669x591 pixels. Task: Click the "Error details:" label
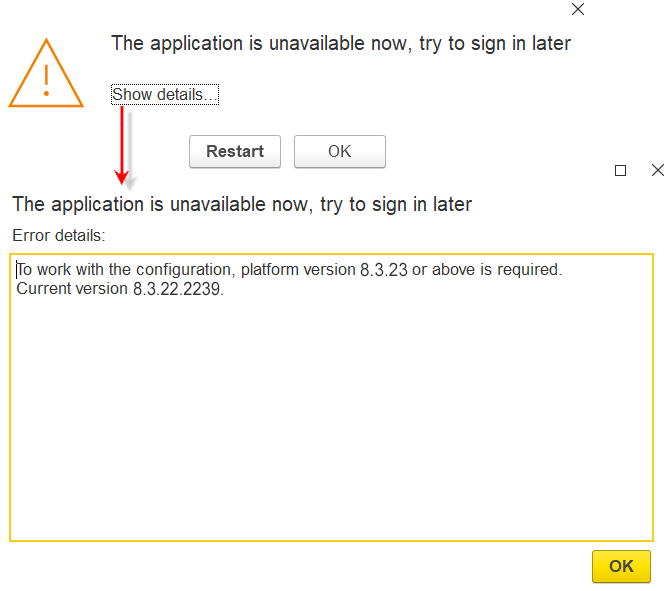[x=59, y=236]
